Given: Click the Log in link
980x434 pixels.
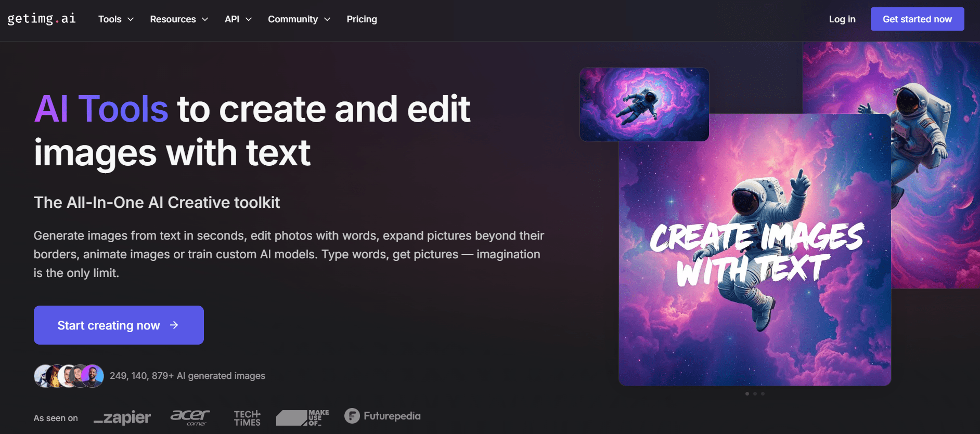Looking at the screenshot, I should [842, 19].
